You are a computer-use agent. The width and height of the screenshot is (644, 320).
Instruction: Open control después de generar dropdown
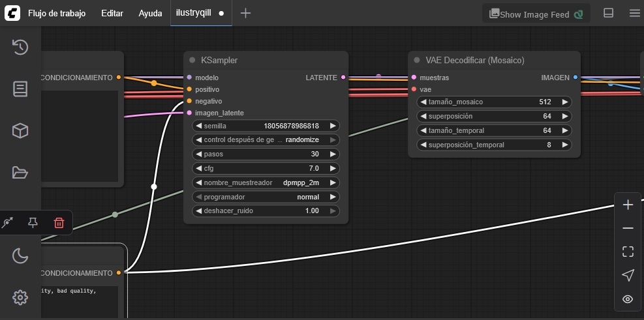tap(266, 140)
